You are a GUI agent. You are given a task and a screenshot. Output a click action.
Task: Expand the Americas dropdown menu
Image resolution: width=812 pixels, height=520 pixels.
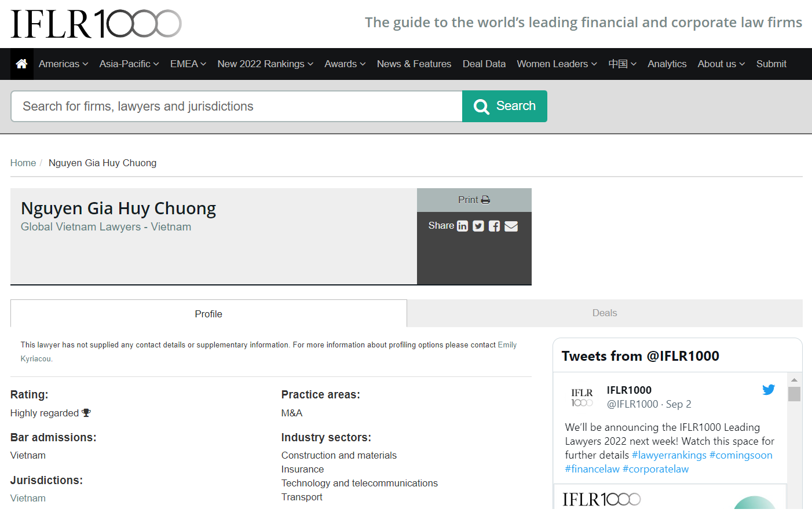coord(63,64)
